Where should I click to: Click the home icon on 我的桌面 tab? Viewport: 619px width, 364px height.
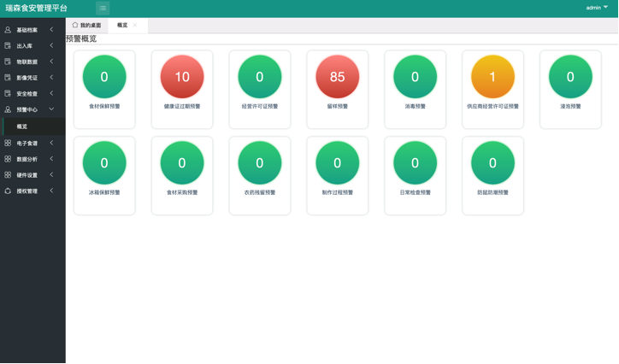[x=75, y=26]
